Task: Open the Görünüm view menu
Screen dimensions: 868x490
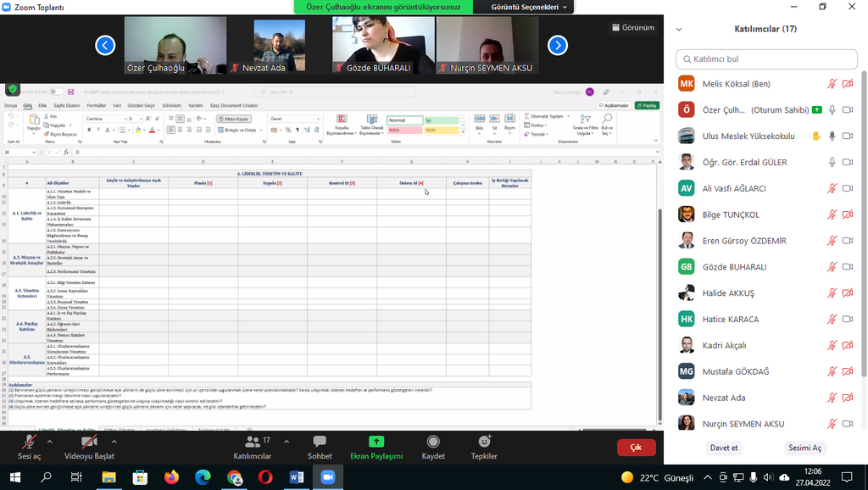Action: pos(632,27)
